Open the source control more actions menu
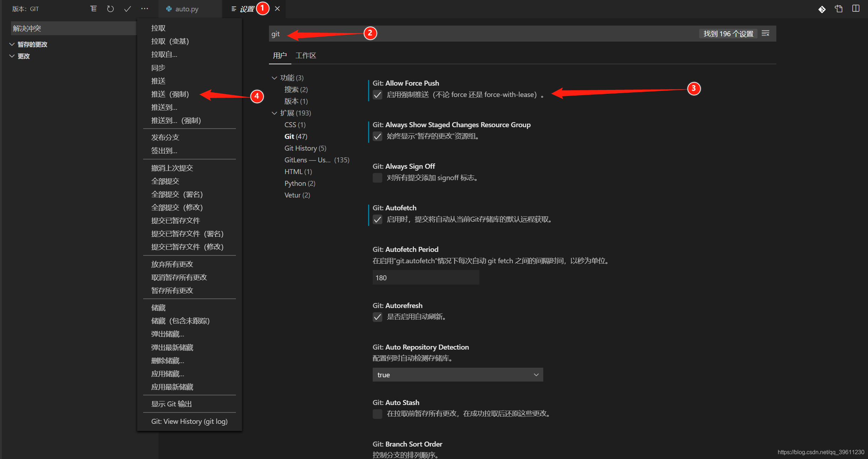The image size is (868, 459). (x=145, y=9)
